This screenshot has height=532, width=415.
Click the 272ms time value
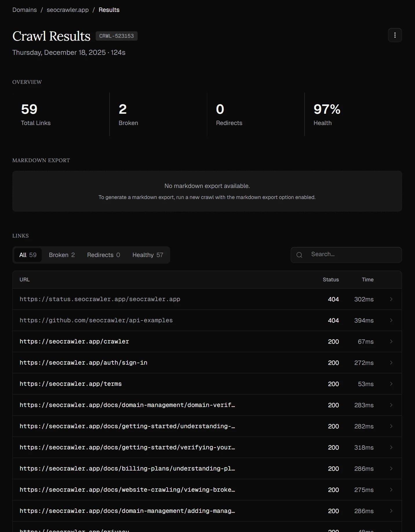364,363
